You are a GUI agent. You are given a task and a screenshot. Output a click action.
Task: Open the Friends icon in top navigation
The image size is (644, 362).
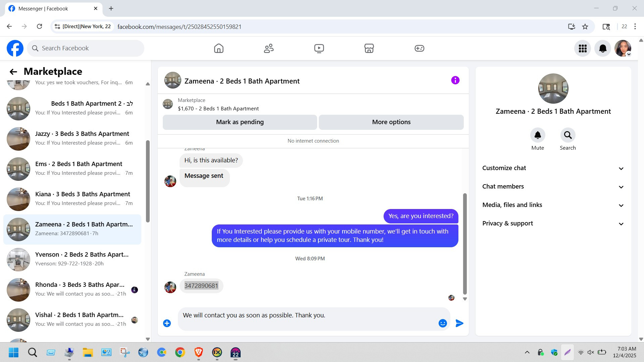tap(269, 48)
